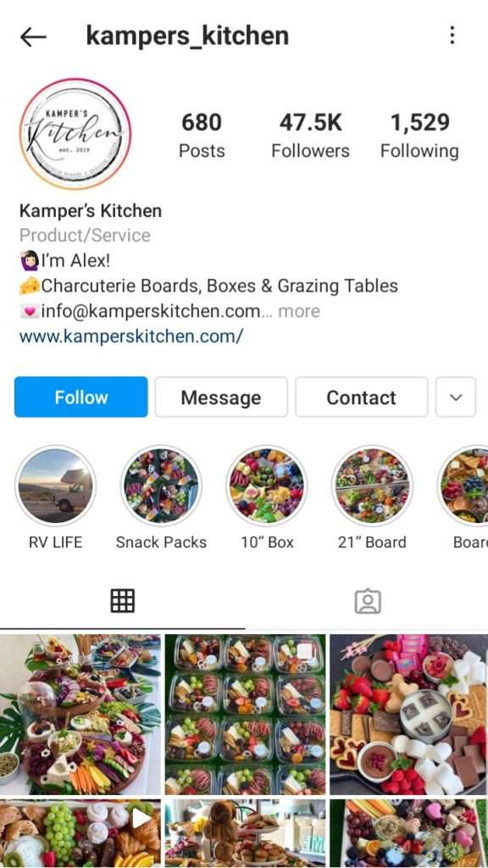488x868 pixels.
Task: Tap the Message button
Action: (221, 397)
